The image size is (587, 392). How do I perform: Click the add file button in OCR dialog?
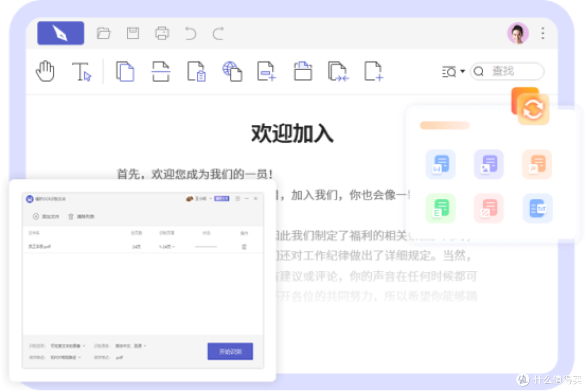point(46,216)
